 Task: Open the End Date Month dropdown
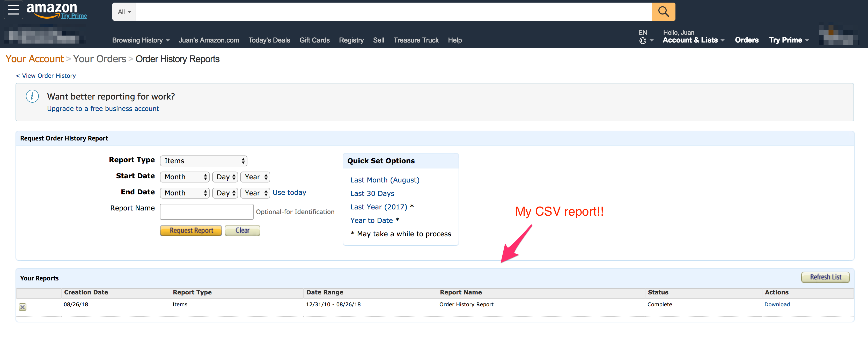point(185,193)
